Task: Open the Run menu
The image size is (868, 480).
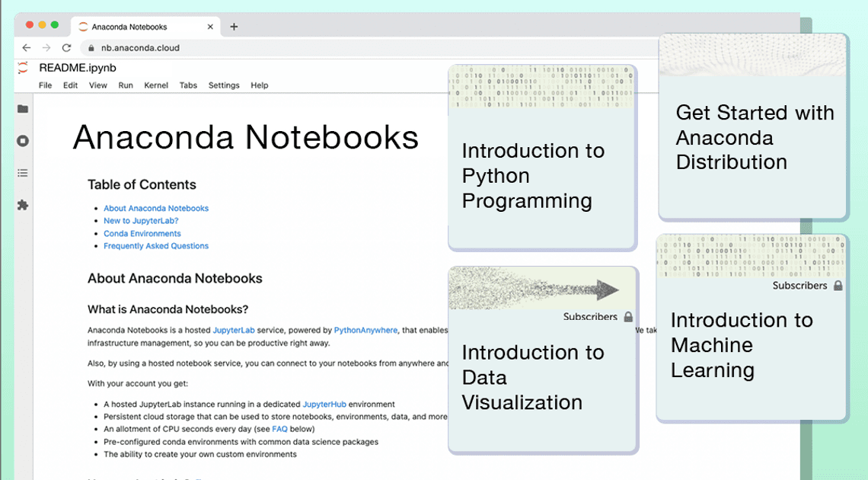Action: click(x=126, y=85)
